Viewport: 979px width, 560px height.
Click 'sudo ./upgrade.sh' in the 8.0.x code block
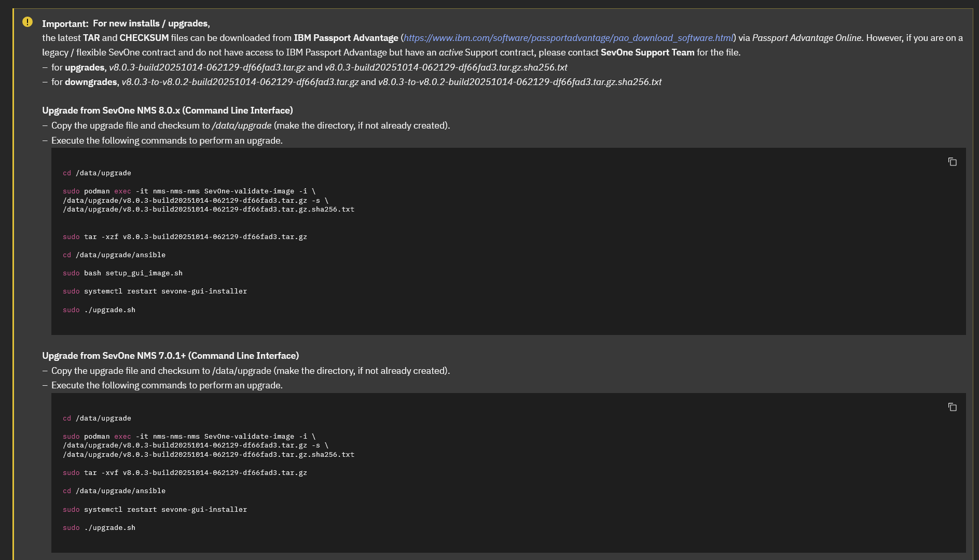[x=99, y=310]
